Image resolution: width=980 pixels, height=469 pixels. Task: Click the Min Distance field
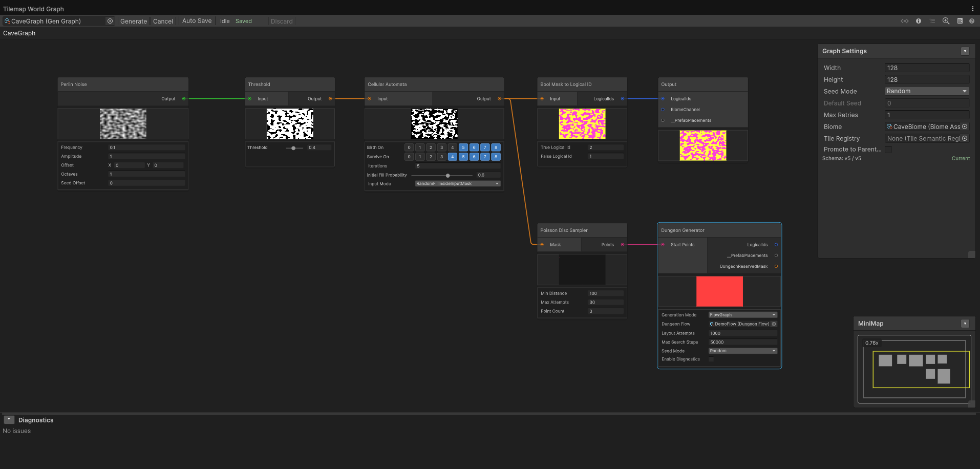coord(606,293)
